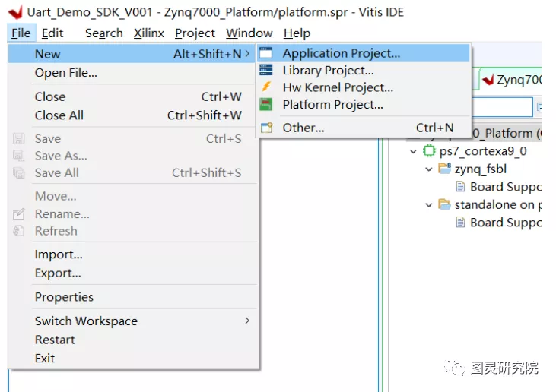556x392 pixels.
Task: Click the Other... wizard icon
Action: [x=267, y=128]
